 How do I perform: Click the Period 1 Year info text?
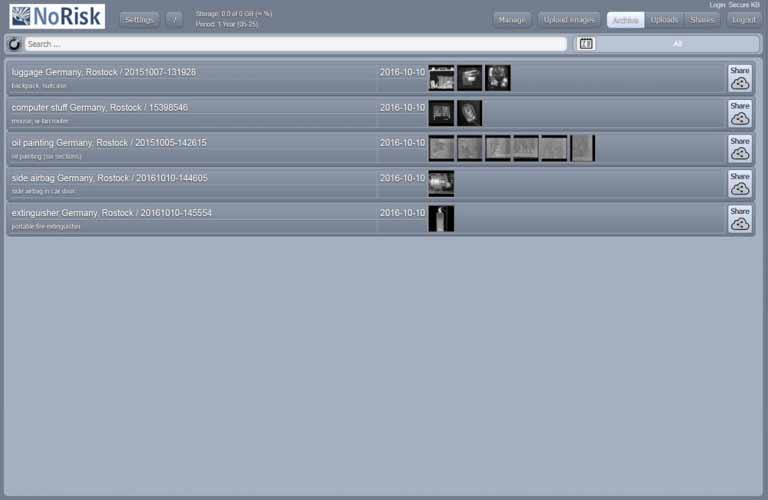click(227, 24)
